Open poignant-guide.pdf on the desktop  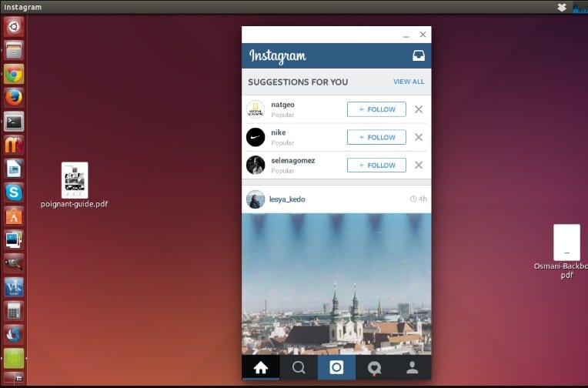coord(74,181)
